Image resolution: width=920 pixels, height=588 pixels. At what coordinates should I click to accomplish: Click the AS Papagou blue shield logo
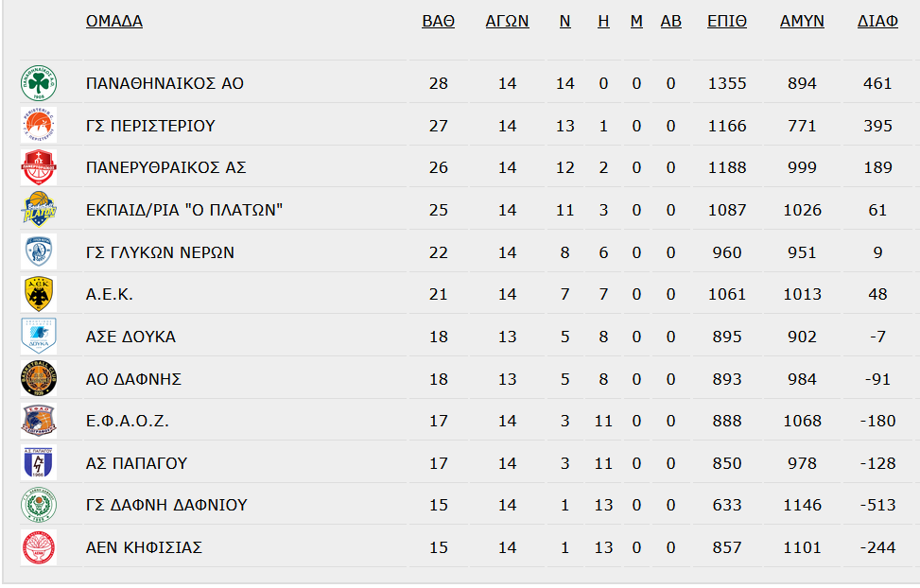point(39,462)
